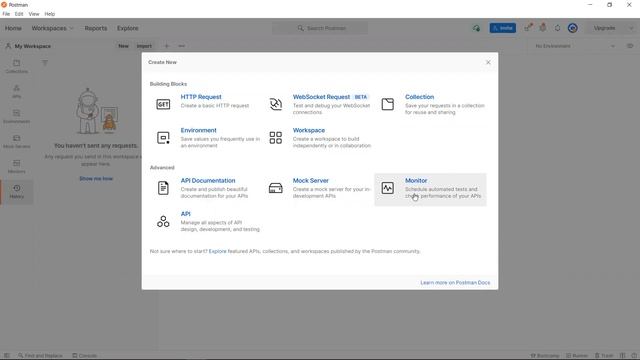640x360 pixels.
Task: Click the API title link
Action: (x=185, y=214)
